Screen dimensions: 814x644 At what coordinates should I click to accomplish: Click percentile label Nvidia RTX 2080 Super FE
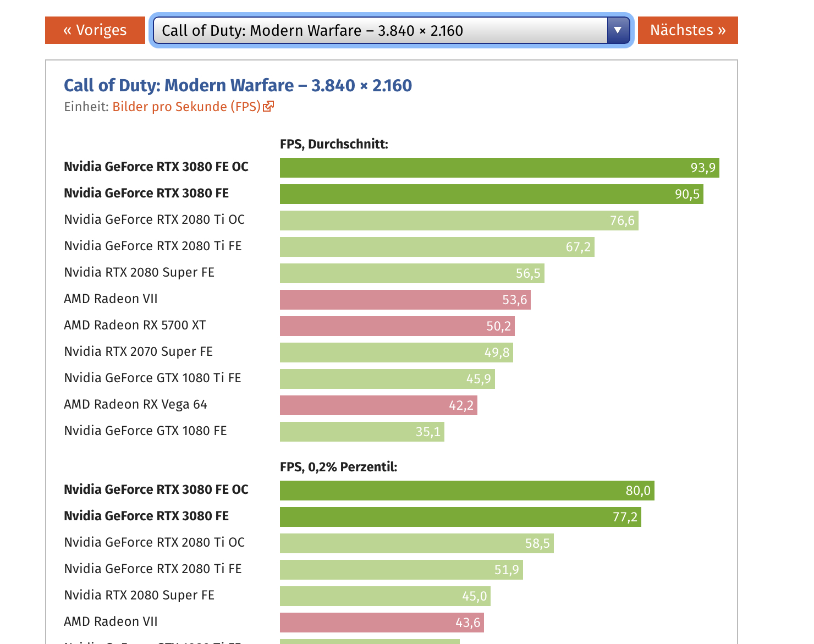(x=139, y=596)
